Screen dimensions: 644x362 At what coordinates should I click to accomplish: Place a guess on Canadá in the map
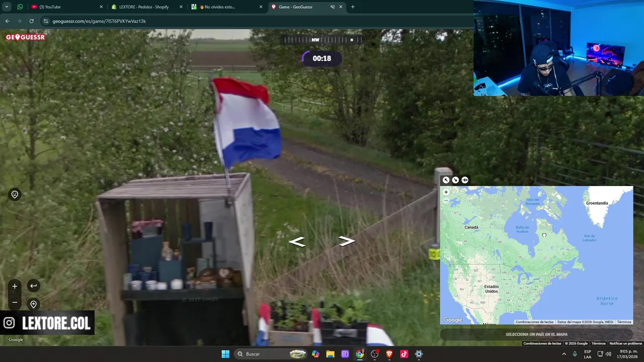click(471, 227)
